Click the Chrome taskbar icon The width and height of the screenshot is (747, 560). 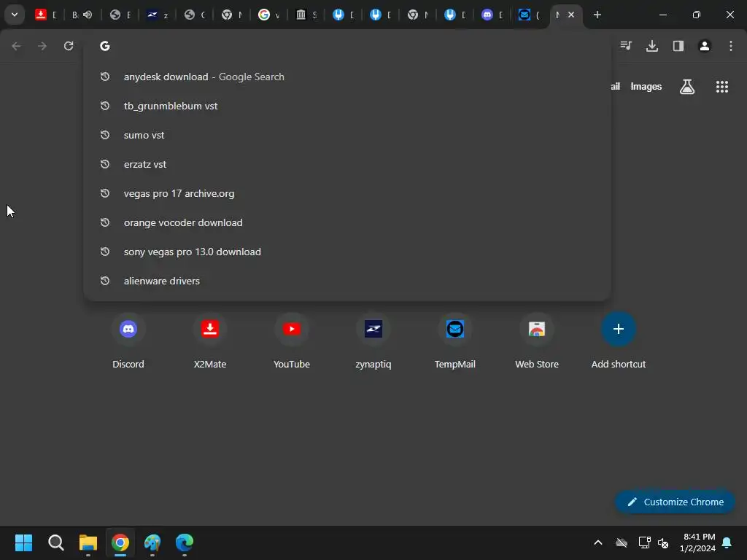[x=120, y=542]
